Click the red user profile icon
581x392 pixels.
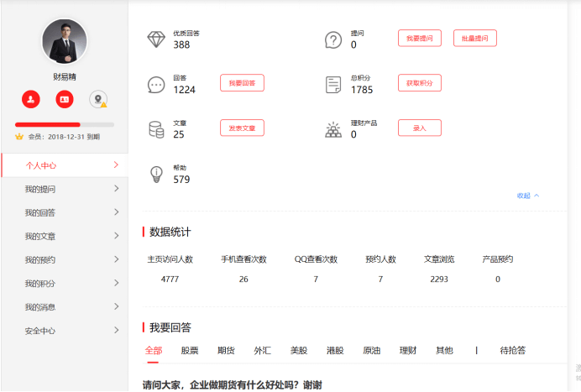tap(31, 99)
